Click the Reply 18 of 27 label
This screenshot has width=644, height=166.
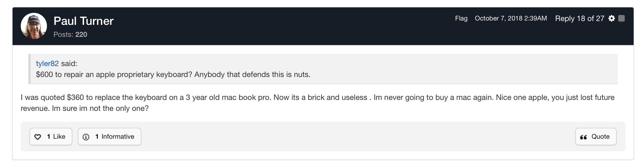(x=580, y=18)
